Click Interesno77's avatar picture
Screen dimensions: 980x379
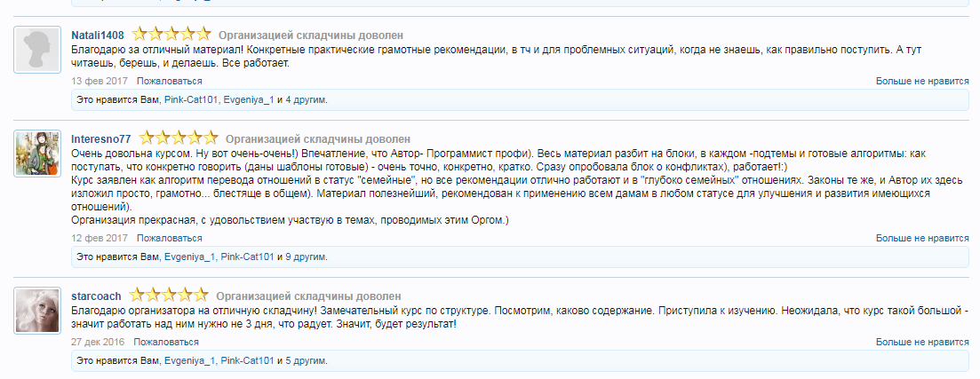[x=38, y=154]
